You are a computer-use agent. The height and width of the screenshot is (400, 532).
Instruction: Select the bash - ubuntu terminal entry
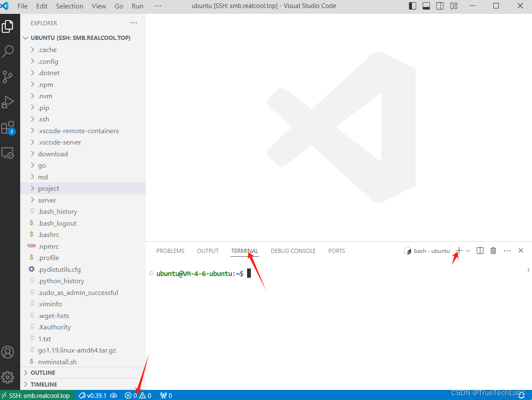tap(427, 251)
